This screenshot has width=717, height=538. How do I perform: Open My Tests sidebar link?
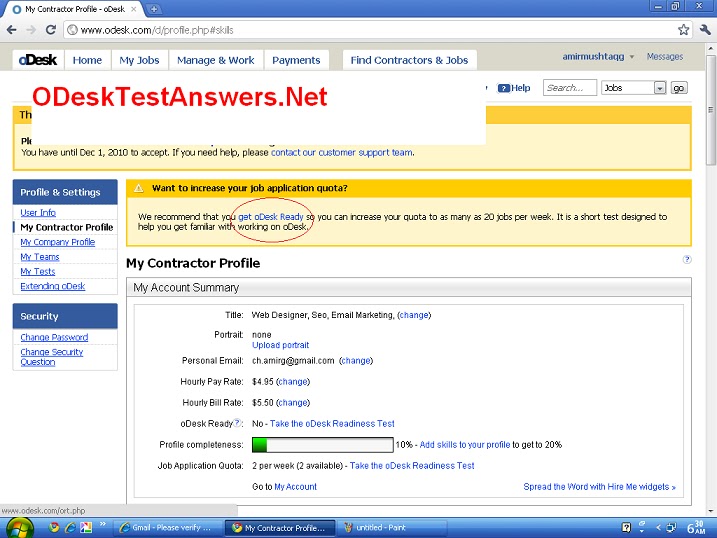(x=37, y=271)
